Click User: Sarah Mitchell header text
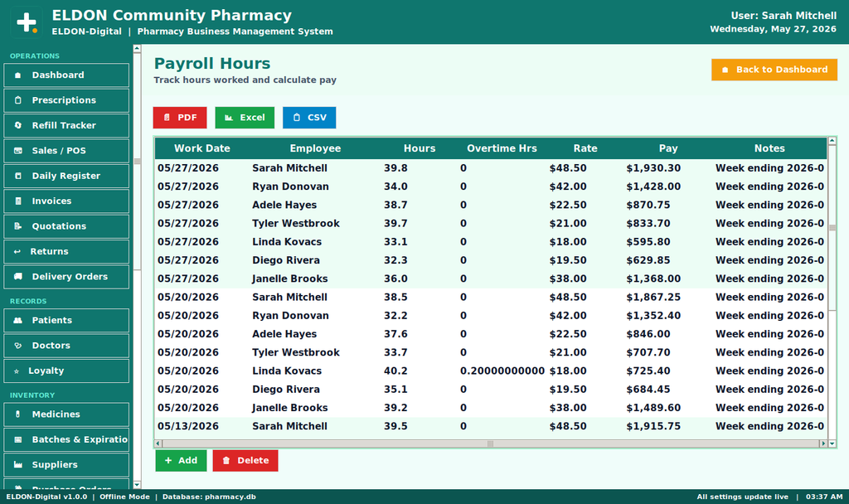Viewport: 849px width, 504px height. 784,16
